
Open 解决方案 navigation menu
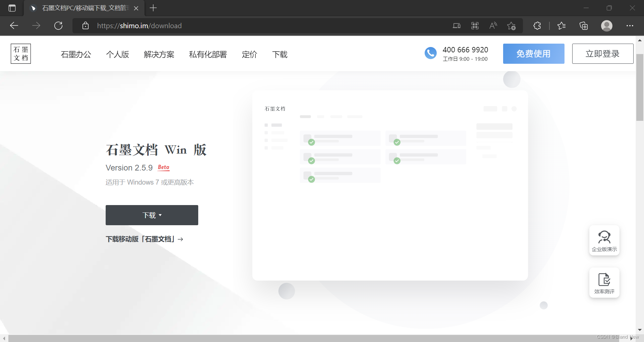click(x=159, y=54)
